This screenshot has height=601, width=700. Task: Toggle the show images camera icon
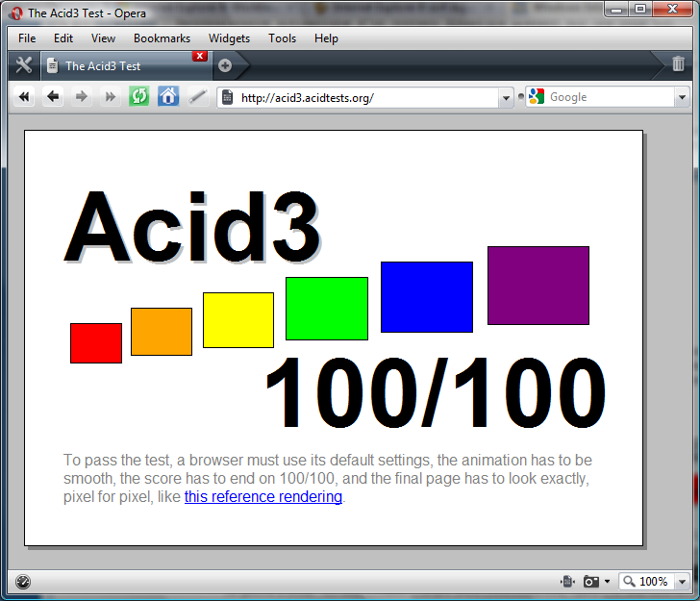(x=592, y=582)
